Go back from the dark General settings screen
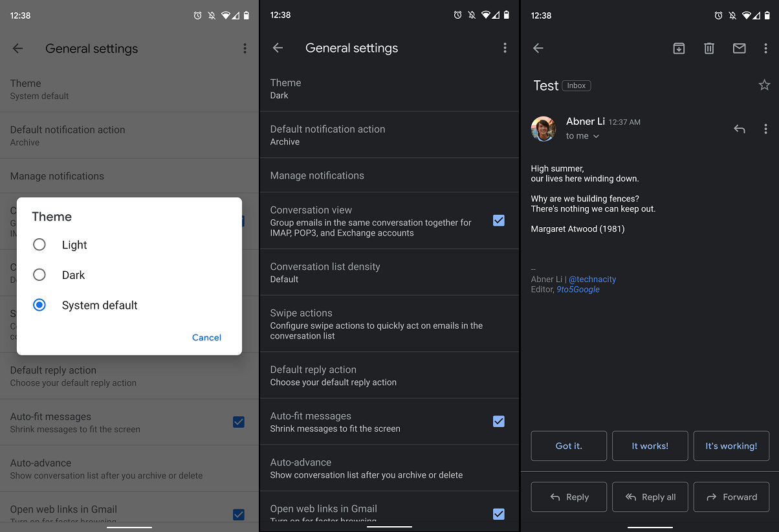This screenshot has height=532, width=779. pos(278,48)
